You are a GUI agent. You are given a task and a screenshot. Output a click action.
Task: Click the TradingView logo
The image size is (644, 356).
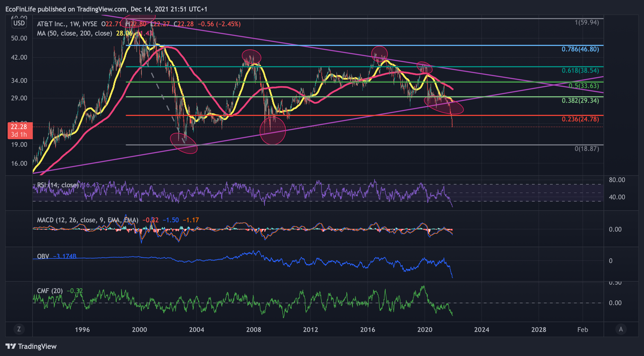tap(31, 346)
